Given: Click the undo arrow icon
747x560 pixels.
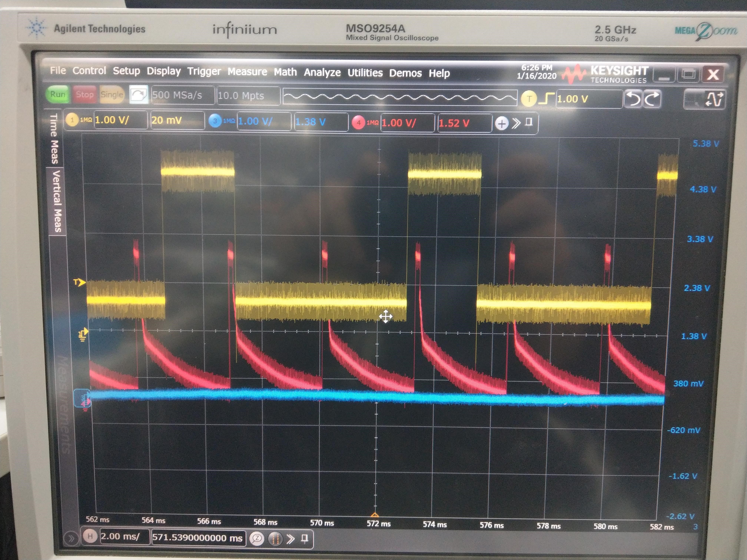Looking at the screenshot, I should 633,99.
